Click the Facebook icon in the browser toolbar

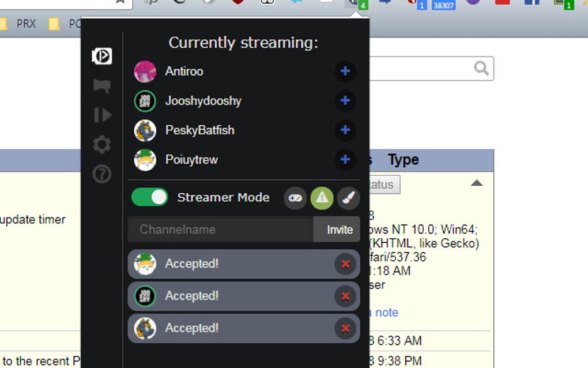point(532,3)
